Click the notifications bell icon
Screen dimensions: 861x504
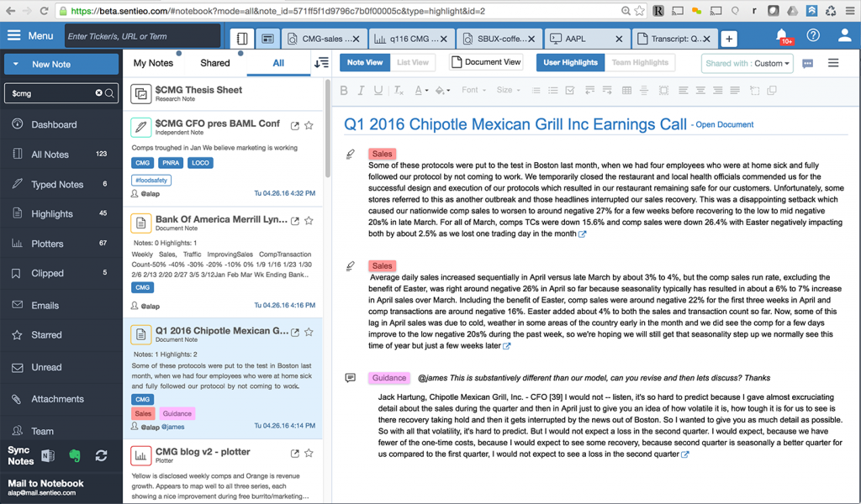click(x=781, y=35)
